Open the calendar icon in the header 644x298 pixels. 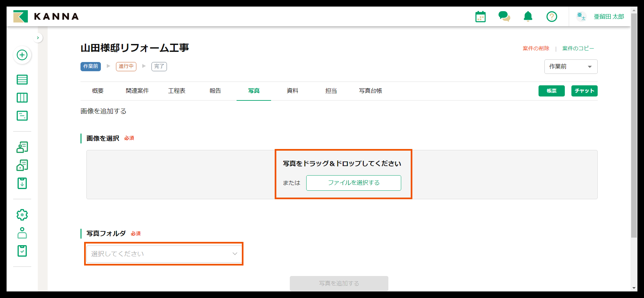pos(480,16)
